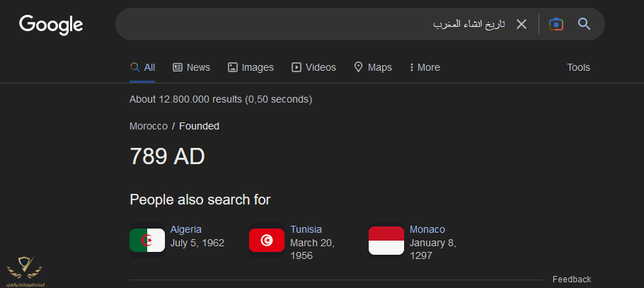Click the Monaco flag thumbnail
The height and width of the screenshot is (288, 644).
386,241
